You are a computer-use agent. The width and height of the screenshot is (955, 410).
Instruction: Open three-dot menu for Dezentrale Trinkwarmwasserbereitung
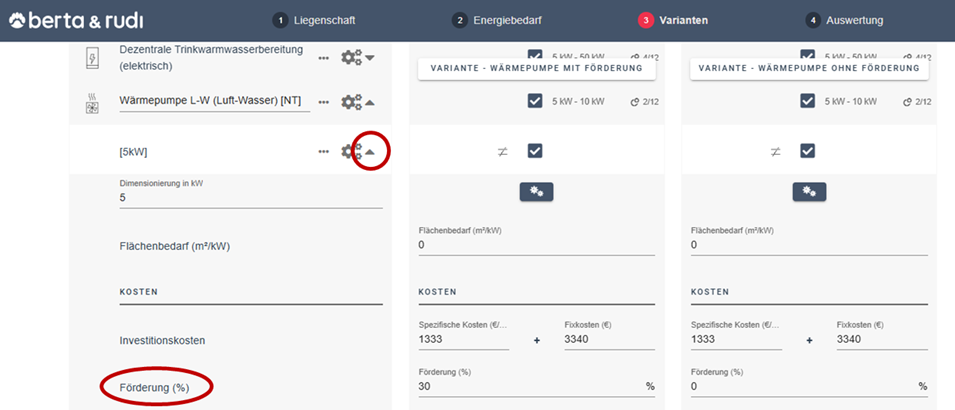click(323, 58)
